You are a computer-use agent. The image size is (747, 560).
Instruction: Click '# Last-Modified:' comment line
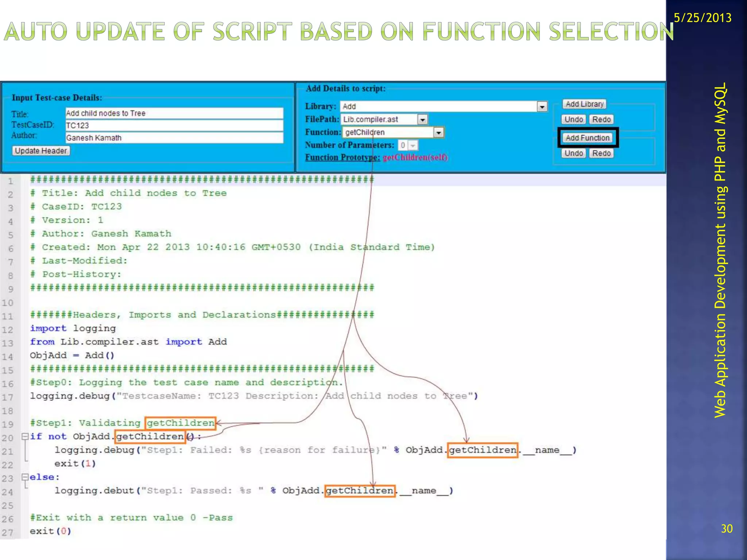coord(79,261)
